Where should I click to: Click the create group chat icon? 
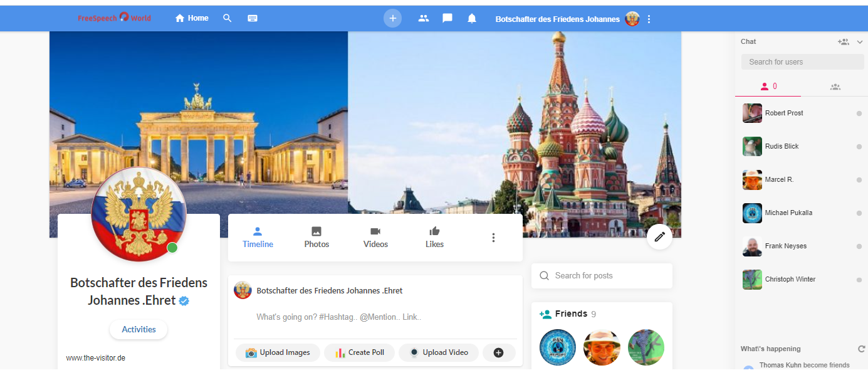coord(843,42)
